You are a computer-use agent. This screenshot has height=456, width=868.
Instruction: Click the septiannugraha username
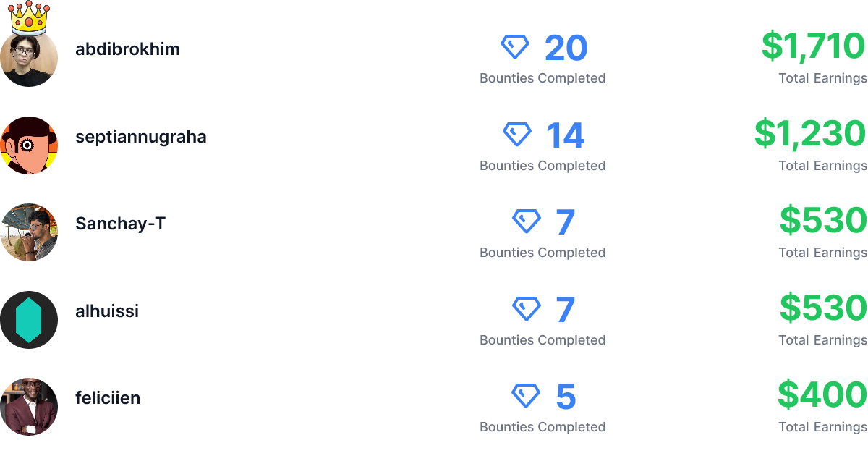point(140,137)
